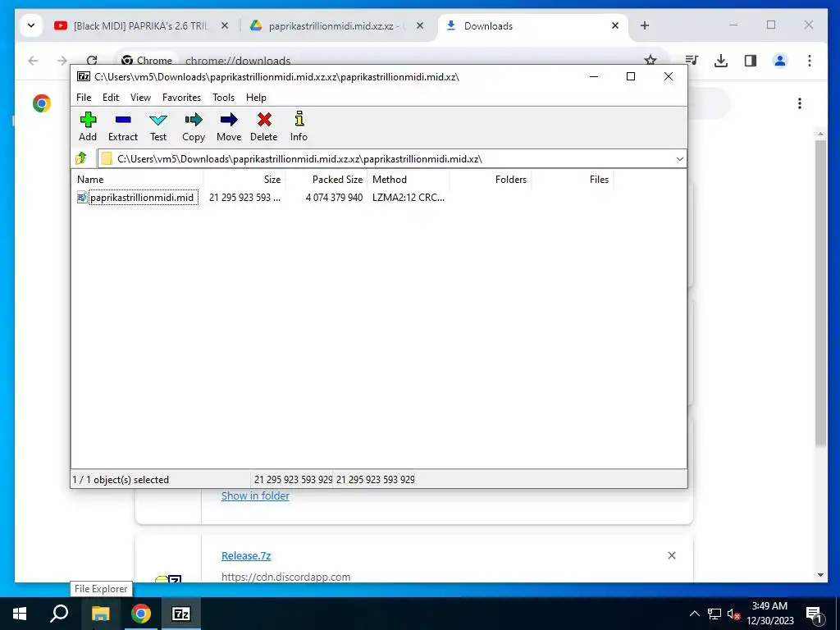Open the Favorites menu
This screenshot has width=840, height=630.
[x=181, y=98]
